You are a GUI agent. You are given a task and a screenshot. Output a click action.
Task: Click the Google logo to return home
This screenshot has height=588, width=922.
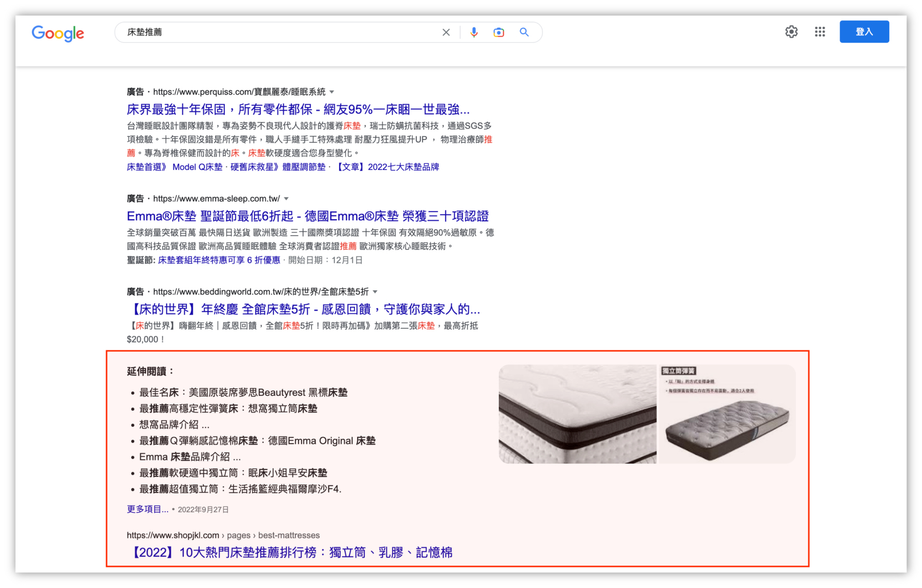click(x=57, y=33)
